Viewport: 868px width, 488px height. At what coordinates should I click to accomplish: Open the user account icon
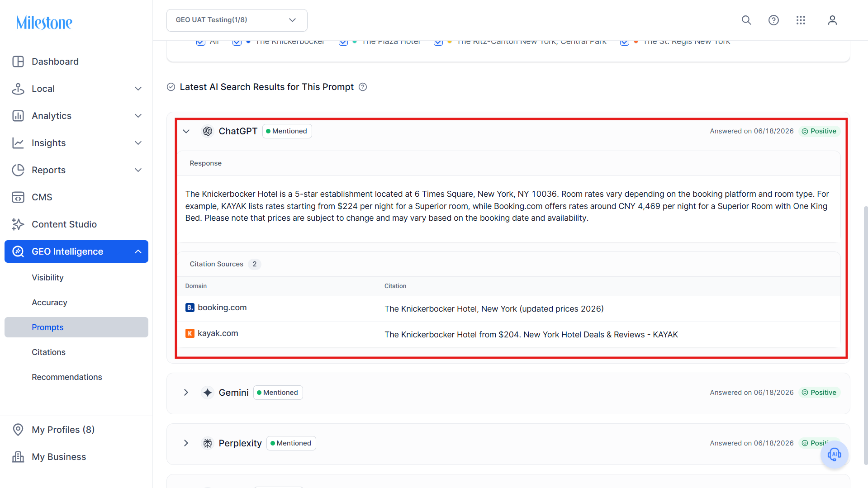[x=832, y=20]
